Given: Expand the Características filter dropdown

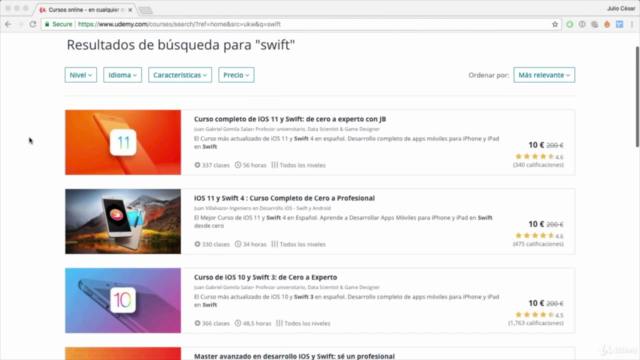Looking at the screenshot, I should [180, 75].
